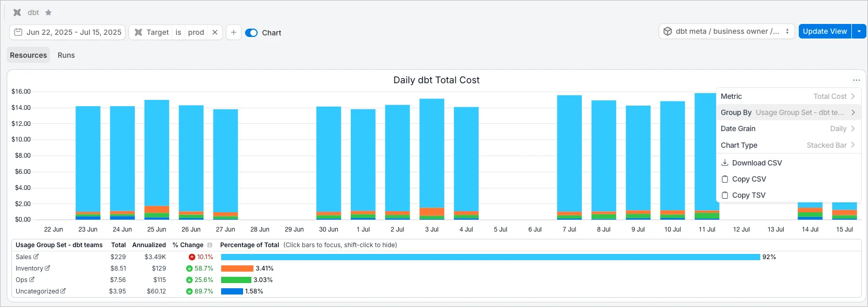Click the 30 Jun stacked bar

(x=329, y=163)
